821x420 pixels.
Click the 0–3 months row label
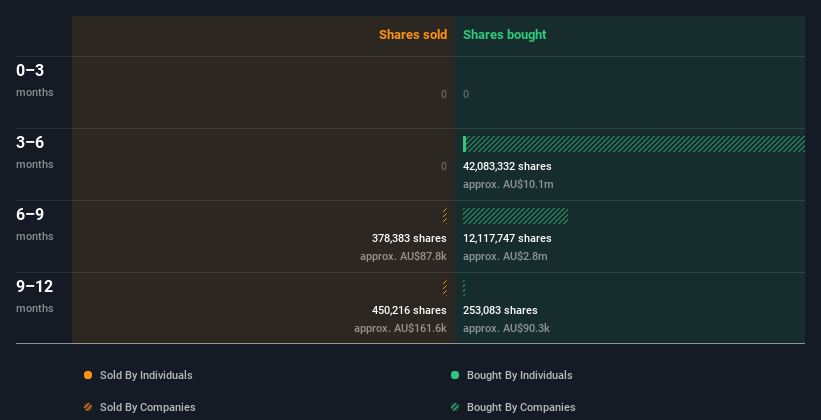coord(35,80)
